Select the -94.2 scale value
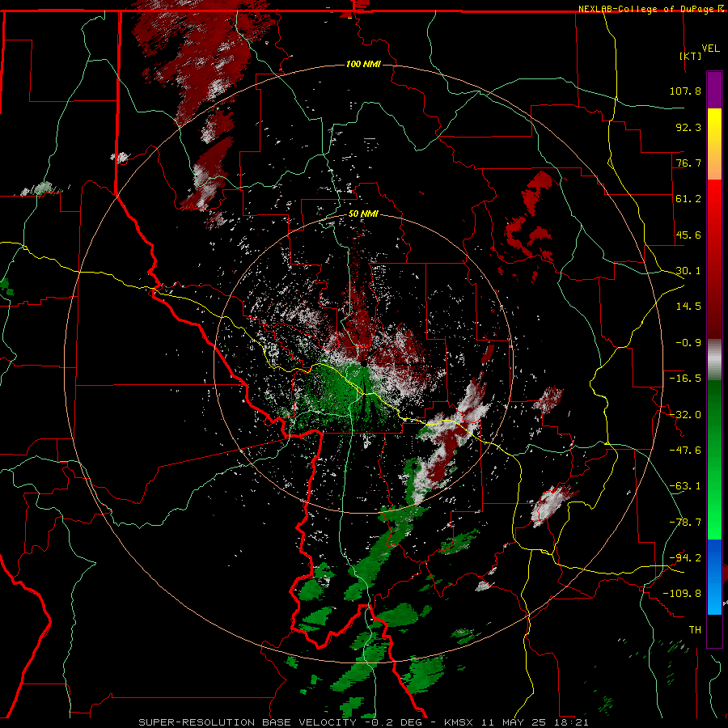The width and height of the screenshot is (728, 728). 685,558
